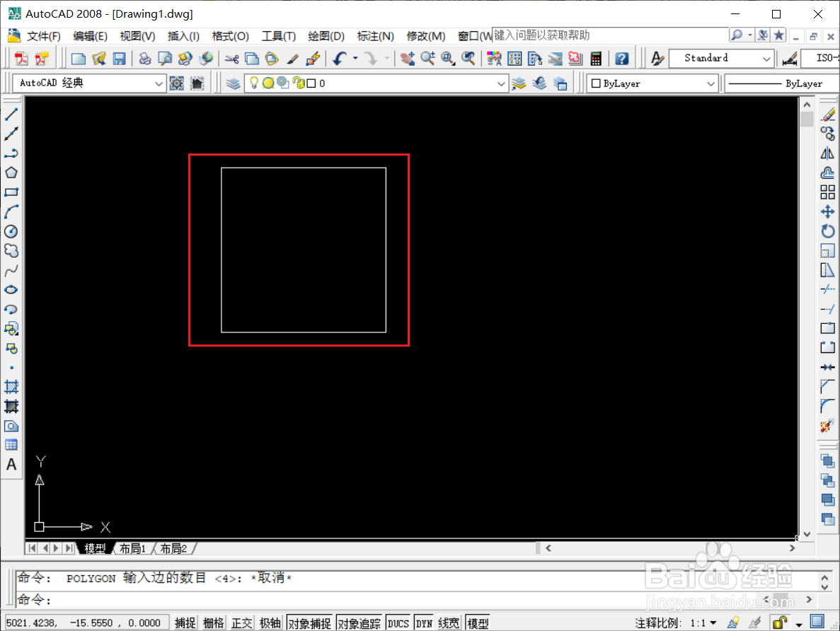Select the Hatch tool
This screenshot has height=631, width=840.
(11, 387)
